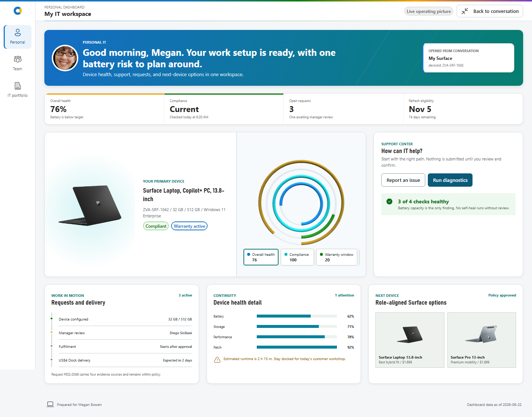This screenshot has width=532, height=417.
Task: Click the laptop icon beside Prepared for Megan Bowen
Action: click(50, 404)
